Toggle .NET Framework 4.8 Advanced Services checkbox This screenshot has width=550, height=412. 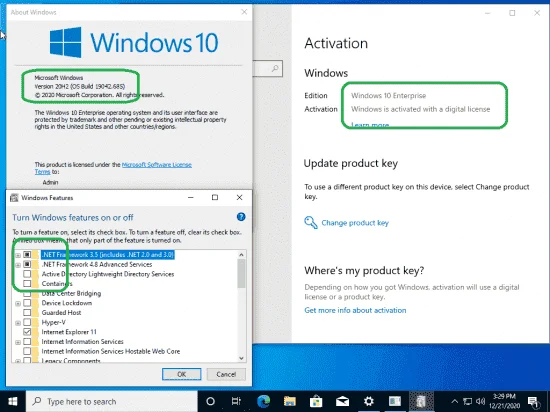click(27, 264)
